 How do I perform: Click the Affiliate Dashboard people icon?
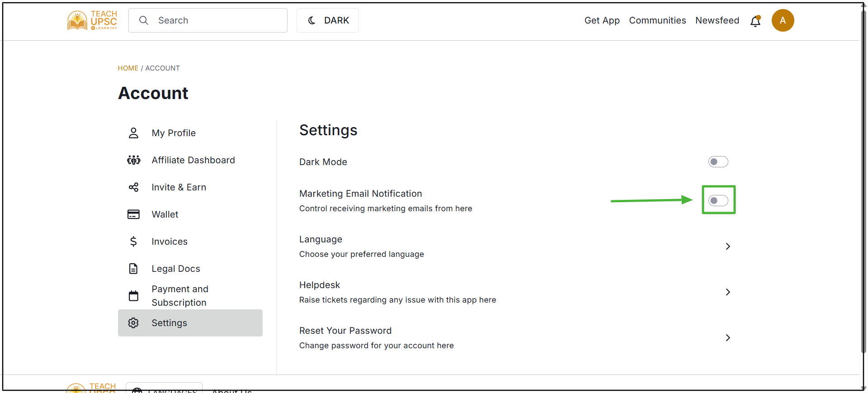(x=133, y=160)
